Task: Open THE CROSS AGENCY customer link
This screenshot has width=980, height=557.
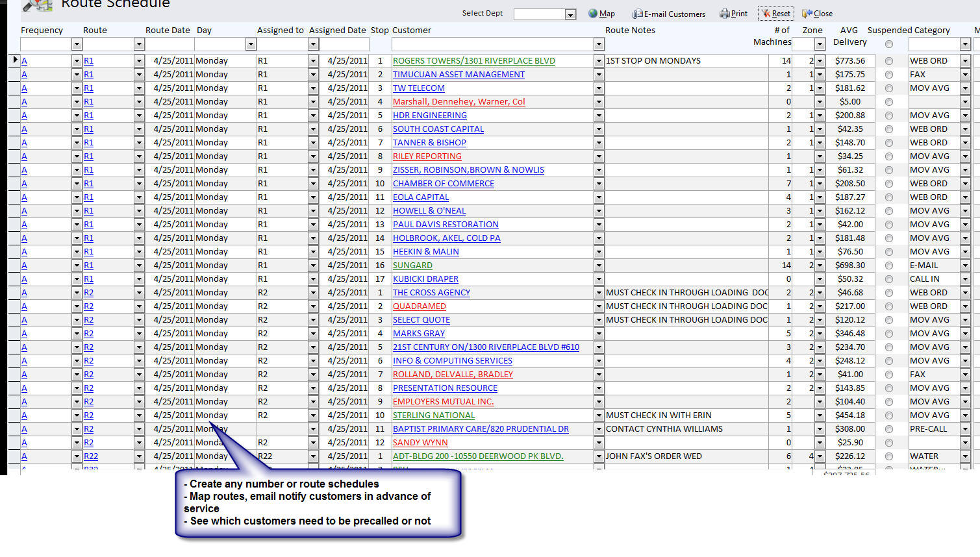Action: pos(431,293)
